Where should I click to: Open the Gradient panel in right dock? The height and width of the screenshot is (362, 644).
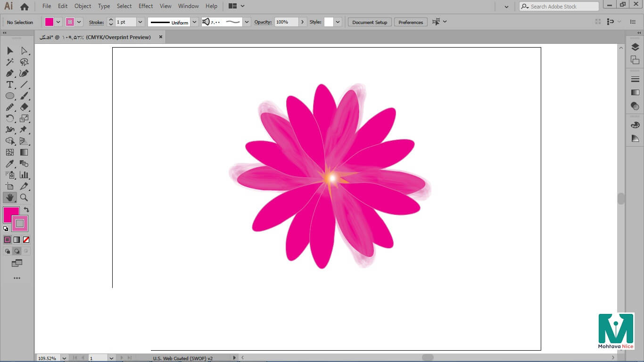point(635,92)
